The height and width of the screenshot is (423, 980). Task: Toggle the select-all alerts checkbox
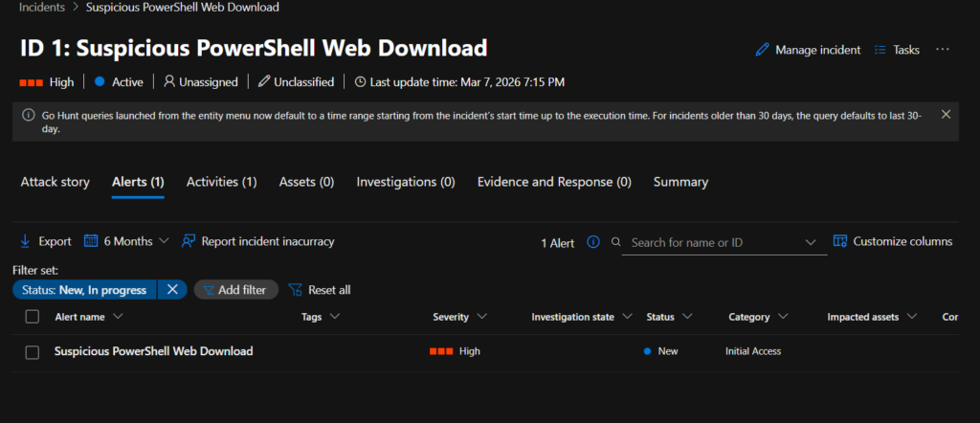click(33, 317)
